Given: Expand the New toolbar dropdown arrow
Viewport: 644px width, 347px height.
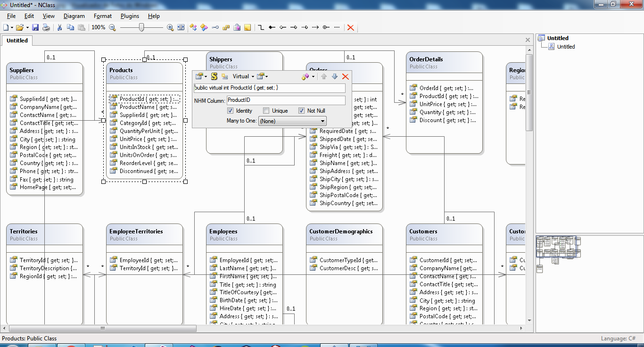Looking at the screenshot, I should 12,27.
